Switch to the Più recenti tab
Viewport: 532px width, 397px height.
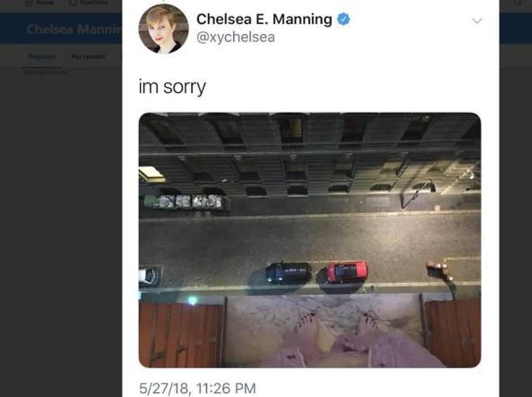pos(88,56)
